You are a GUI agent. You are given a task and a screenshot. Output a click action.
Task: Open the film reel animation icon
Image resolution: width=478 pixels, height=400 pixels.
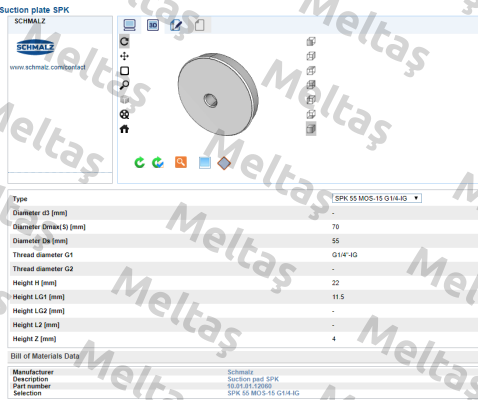(x=124, y=115)
